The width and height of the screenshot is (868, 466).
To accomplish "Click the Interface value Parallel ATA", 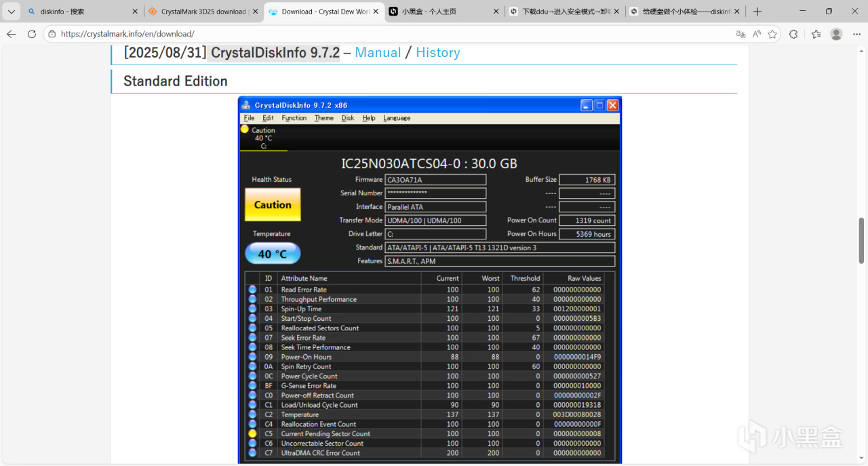I will click(435, 207).
